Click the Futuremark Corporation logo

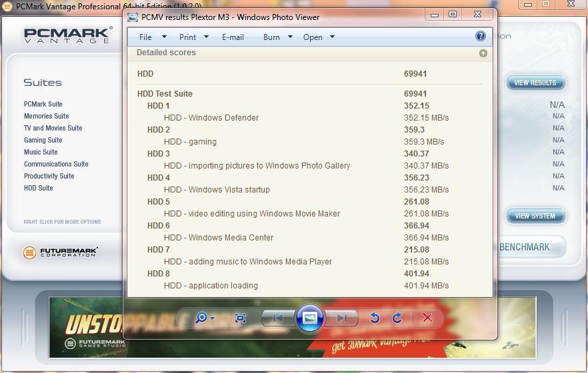click(60, 252)
